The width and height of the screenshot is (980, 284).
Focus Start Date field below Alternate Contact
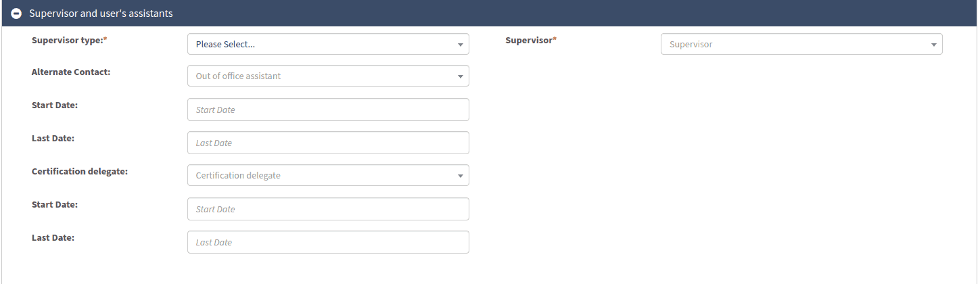328,110
